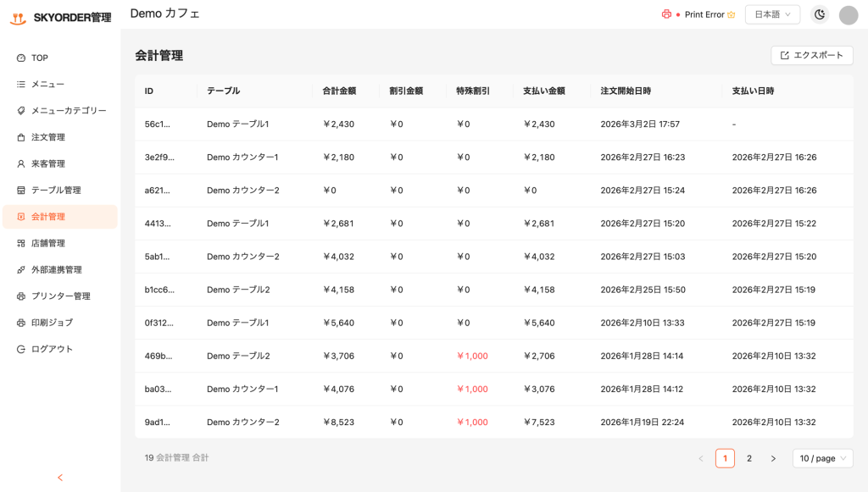Open the 10 / page size dropdown

point(822,458)
